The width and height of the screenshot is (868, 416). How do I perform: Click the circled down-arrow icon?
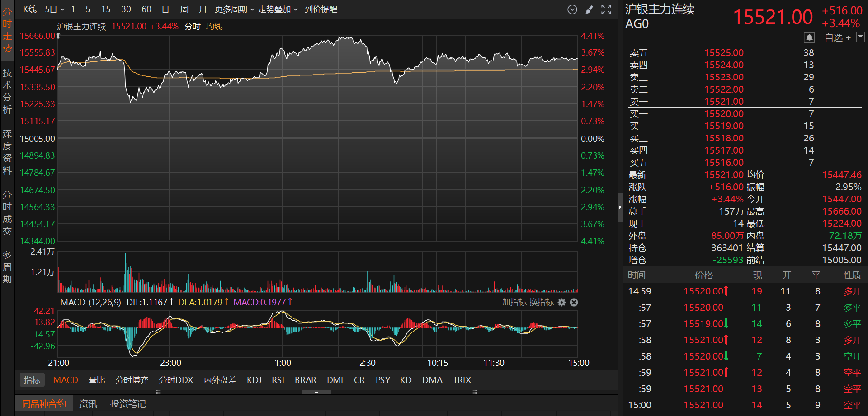click(x=572, y=9)
